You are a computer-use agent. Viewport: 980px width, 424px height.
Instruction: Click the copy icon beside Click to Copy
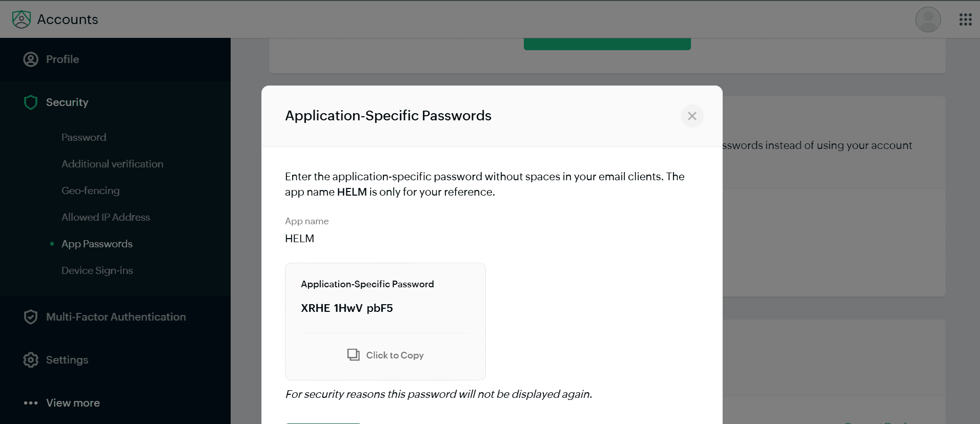click(x=353, y=355)
